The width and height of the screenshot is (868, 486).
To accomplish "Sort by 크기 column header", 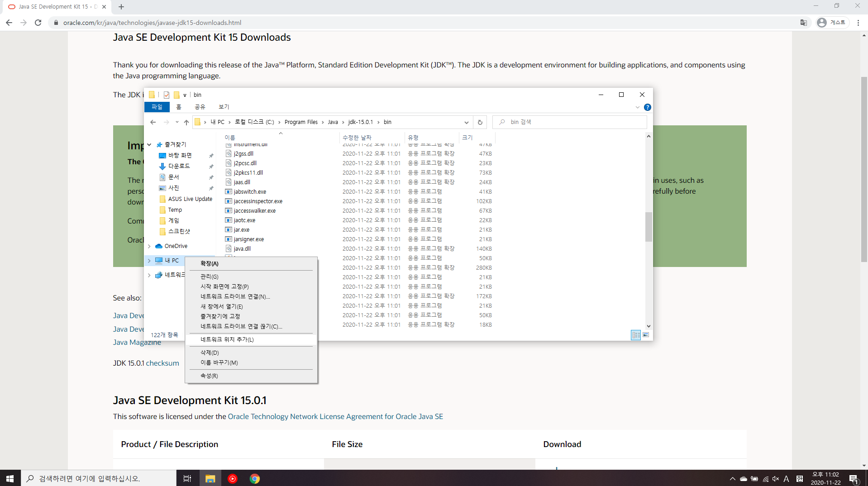I will pyautogui.click(x=467, y=138).
